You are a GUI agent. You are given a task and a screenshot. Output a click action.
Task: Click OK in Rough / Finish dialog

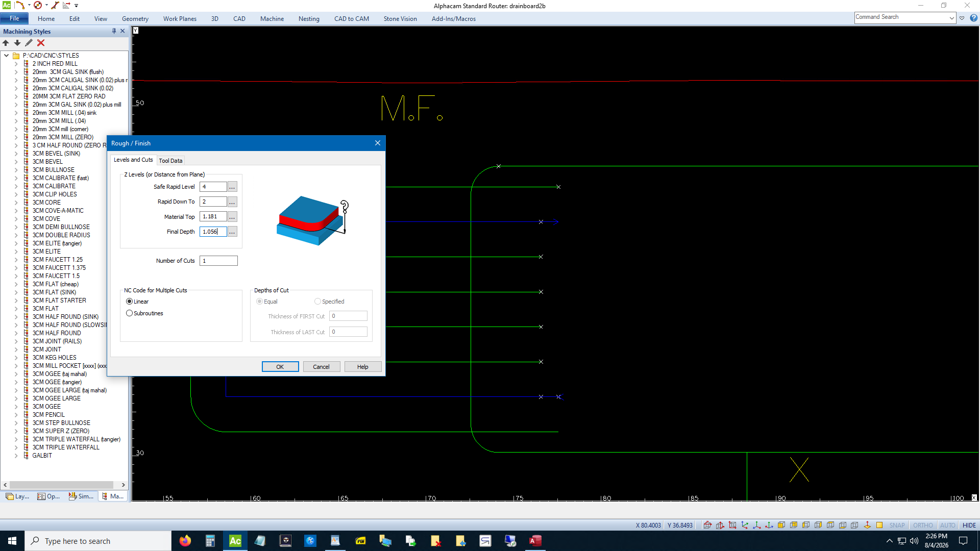(x=280, y=367)
